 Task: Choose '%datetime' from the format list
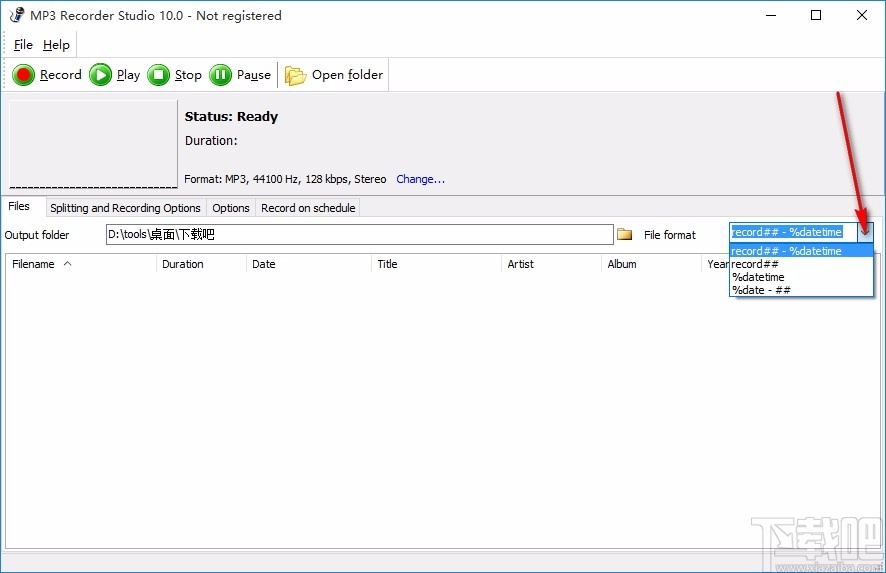click(801, 277)
